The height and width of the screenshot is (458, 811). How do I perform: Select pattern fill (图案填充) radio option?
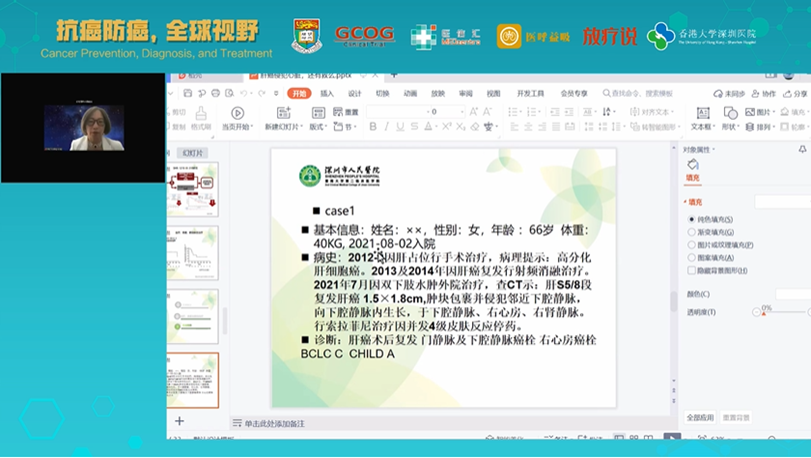pyautogui.click(x=692, y=257)
